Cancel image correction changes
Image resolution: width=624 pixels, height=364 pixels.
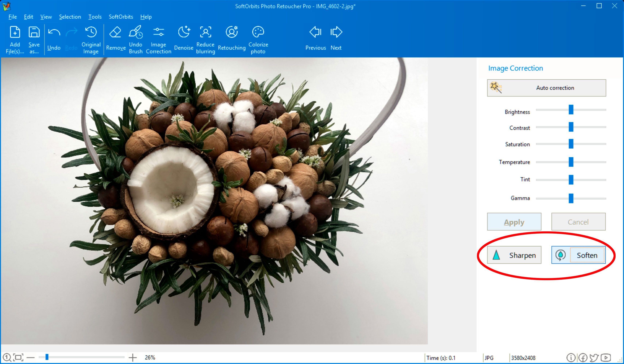pyautogui.click(x=578, y=221)
